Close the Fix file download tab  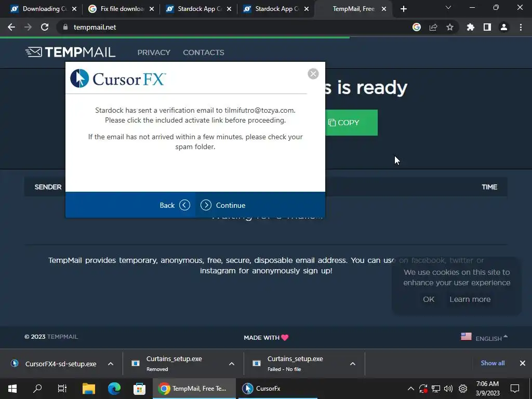click(x=152, y=9)
